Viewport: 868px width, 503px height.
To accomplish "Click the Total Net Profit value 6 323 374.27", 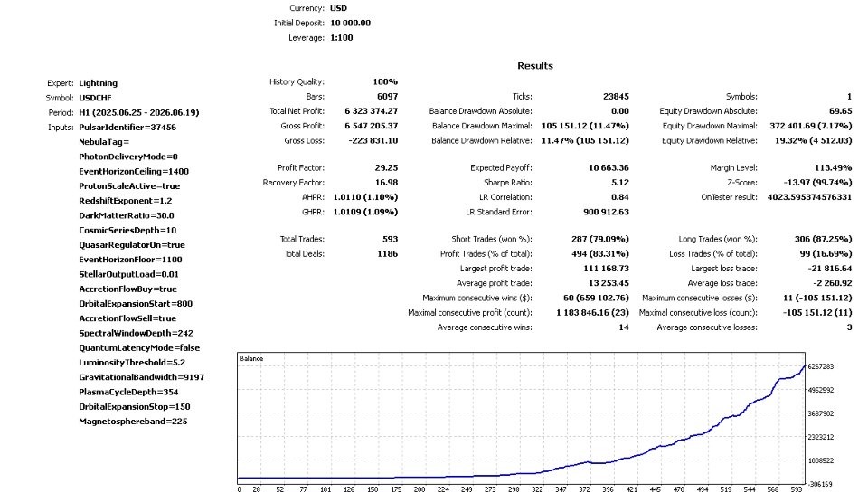I will tap(371, 111).
